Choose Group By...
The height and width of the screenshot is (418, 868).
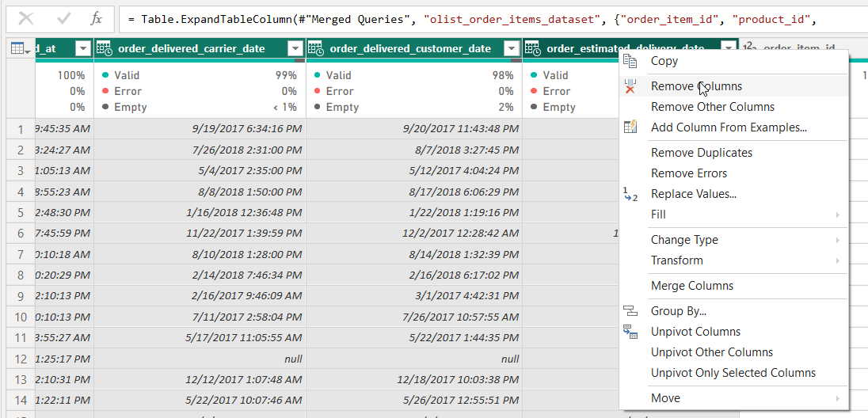[733, 311]
